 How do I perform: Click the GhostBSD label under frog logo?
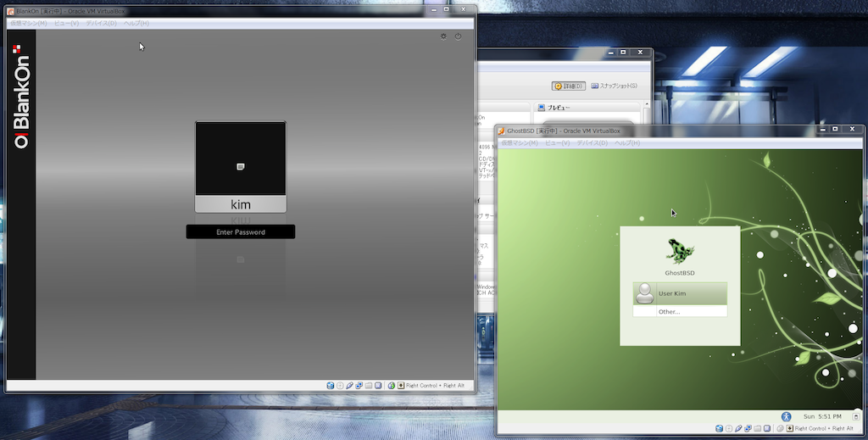pyautogui.click(x=680, y=273)
